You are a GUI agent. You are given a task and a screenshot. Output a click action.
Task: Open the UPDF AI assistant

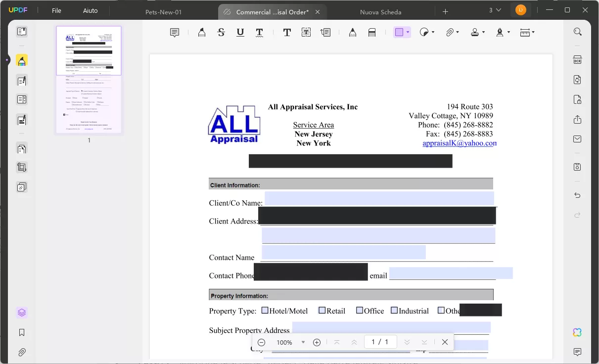pos(577,332)
